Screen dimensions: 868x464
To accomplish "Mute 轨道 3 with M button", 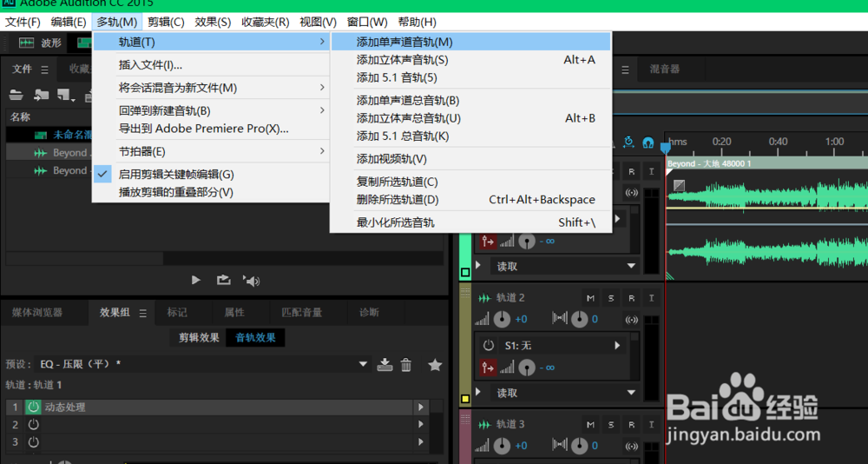I will [590, 425].
